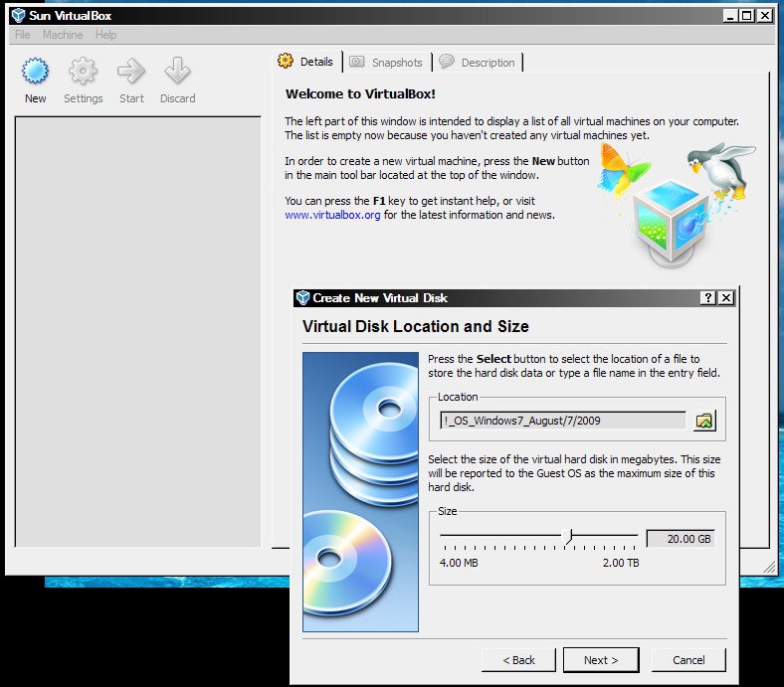This screenshot has height=687, width=784.
Task: Open the Help menu
Action: click(x=106, y=35)
